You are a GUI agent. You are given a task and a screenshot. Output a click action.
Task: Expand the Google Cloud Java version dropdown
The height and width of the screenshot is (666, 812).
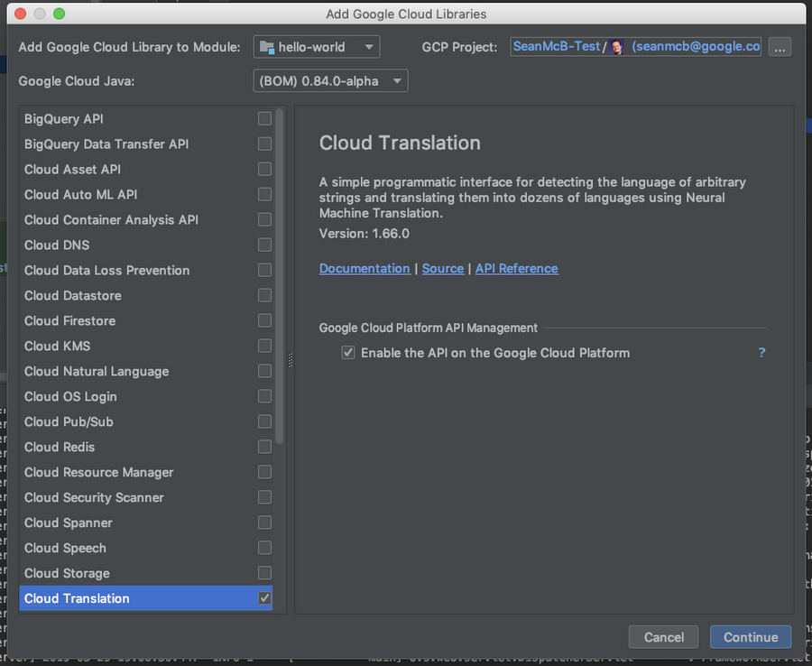point(330,81)
